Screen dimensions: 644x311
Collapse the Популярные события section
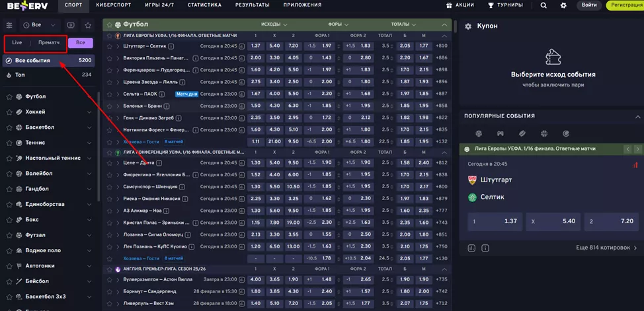point(637,116)
